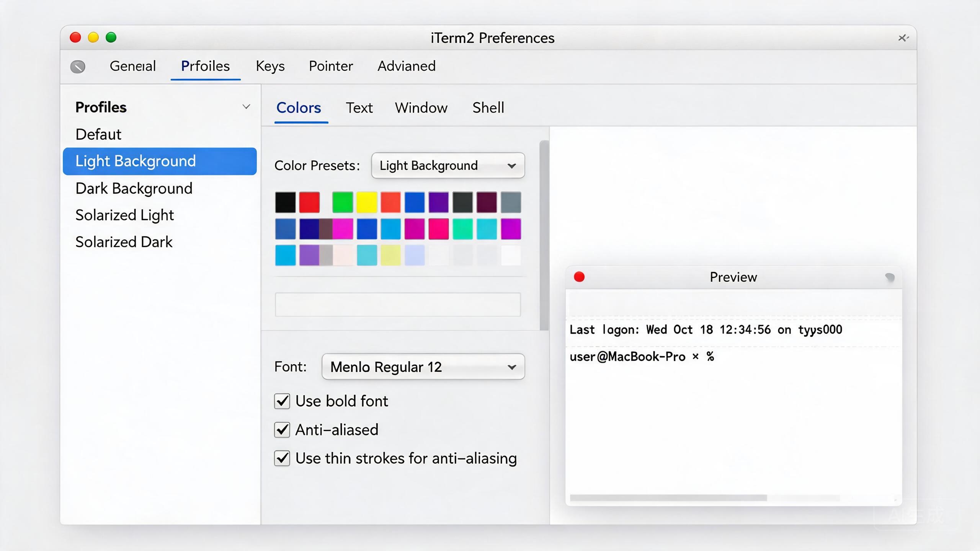
Task: Pick the black color swatch
Action: [285, 202]
